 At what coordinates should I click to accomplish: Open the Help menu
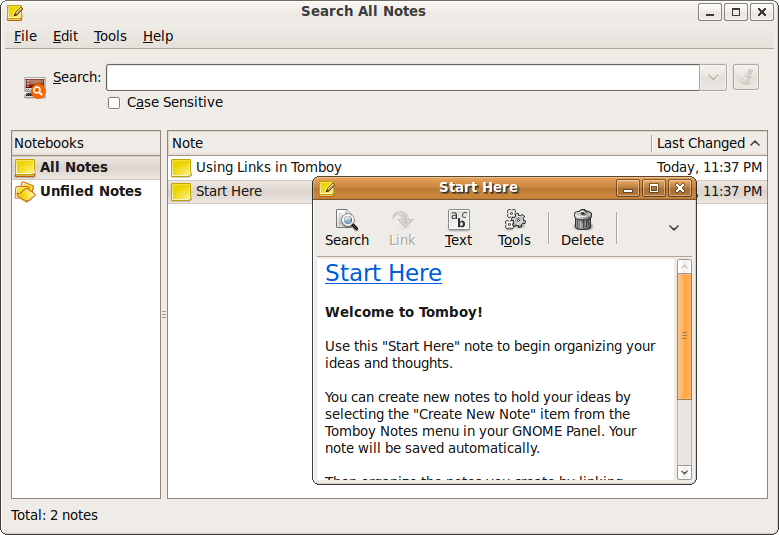(x=158, y=36)
